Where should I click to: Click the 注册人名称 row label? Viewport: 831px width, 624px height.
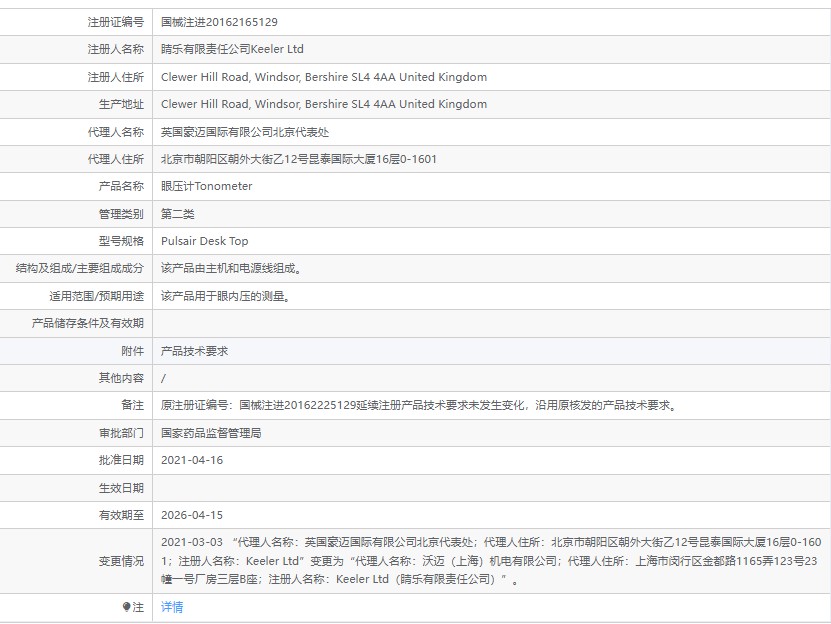pyautogui.click(x=116, y=49)
